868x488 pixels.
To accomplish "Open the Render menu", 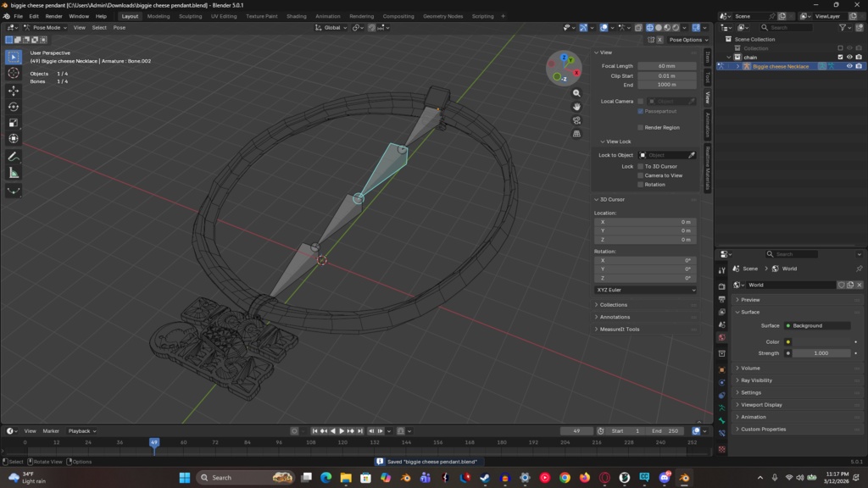I will coord(53,16).
